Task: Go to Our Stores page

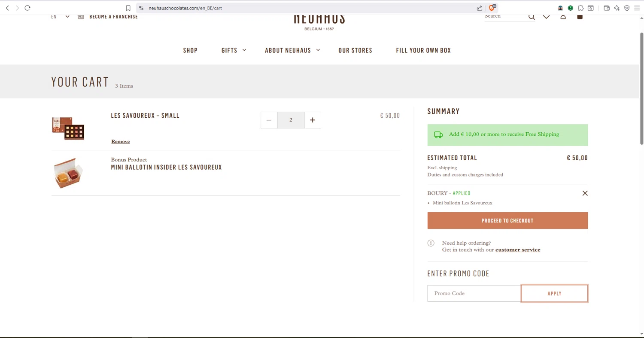Action: click(355, 51)
